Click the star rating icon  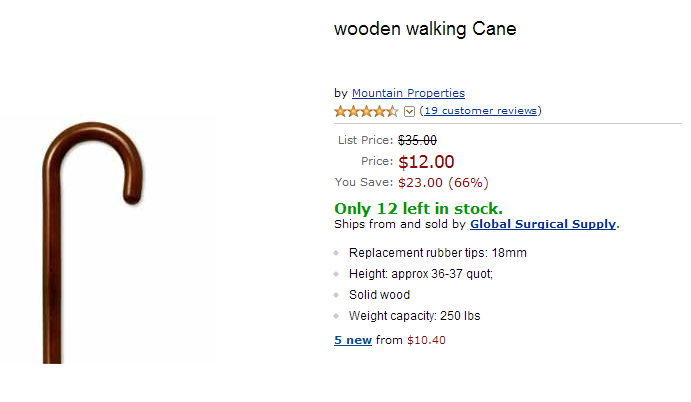point(366,111)
